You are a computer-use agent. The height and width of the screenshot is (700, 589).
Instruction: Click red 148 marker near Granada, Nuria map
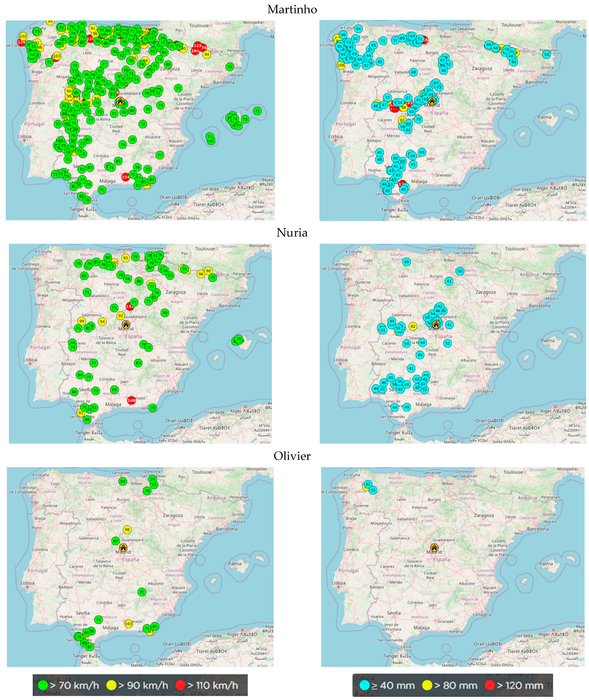click(132, 400)
